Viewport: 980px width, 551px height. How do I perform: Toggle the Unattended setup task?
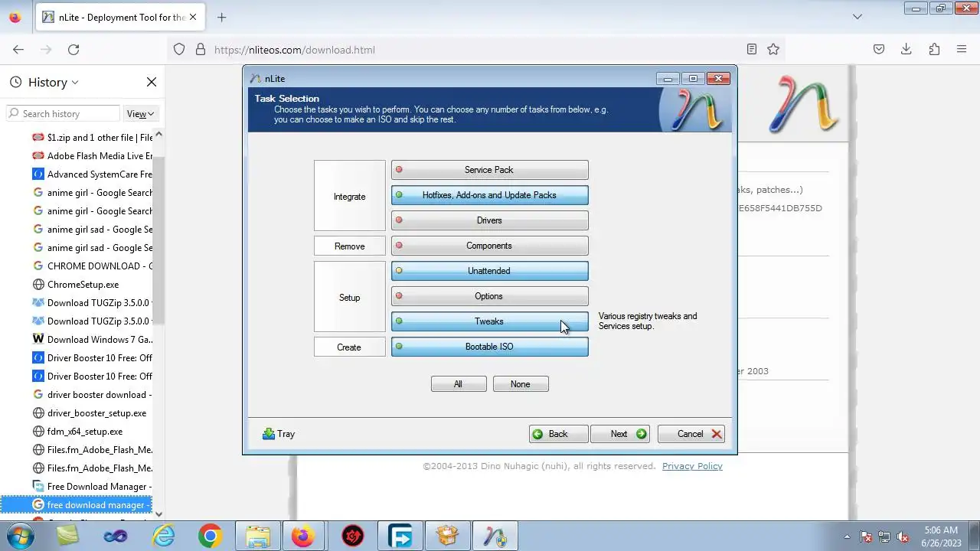tap(489, 271)
